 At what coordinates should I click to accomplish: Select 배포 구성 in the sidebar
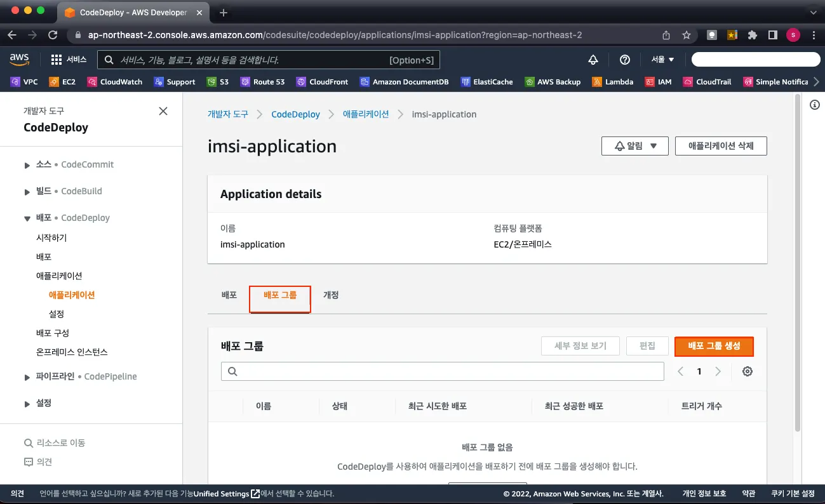pos(53,333)
